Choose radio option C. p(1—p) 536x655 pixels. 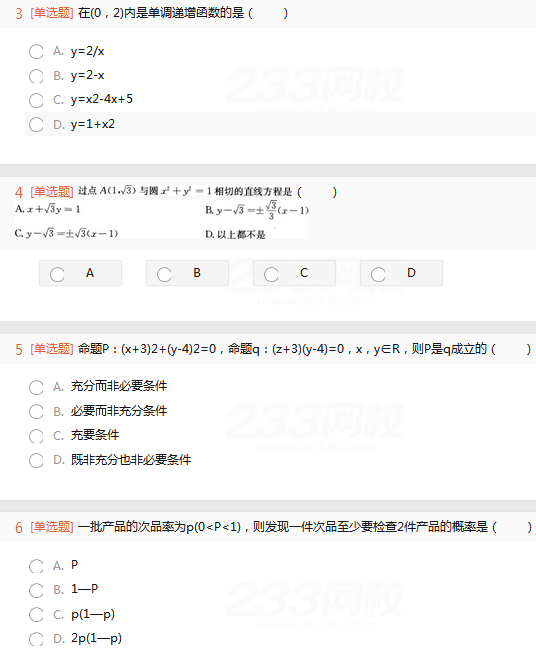pyautogui.click(x=36, y=614)
